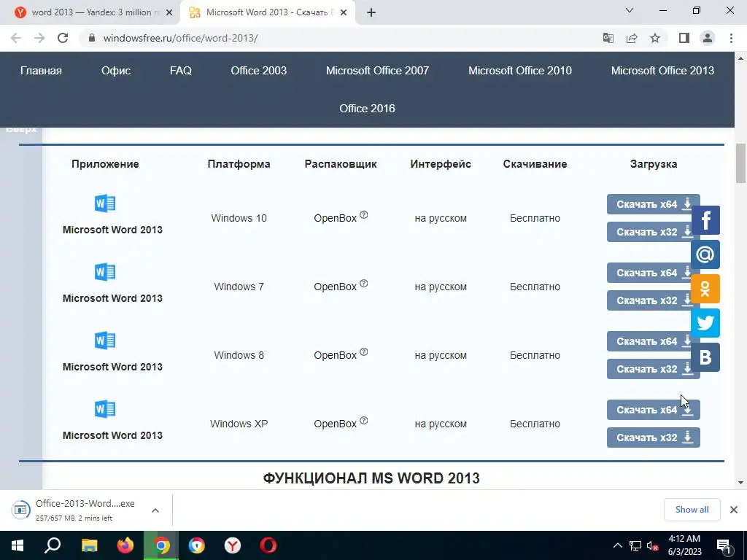Click the Facebook share icon
747x560 pixels.
click(705, 220)
